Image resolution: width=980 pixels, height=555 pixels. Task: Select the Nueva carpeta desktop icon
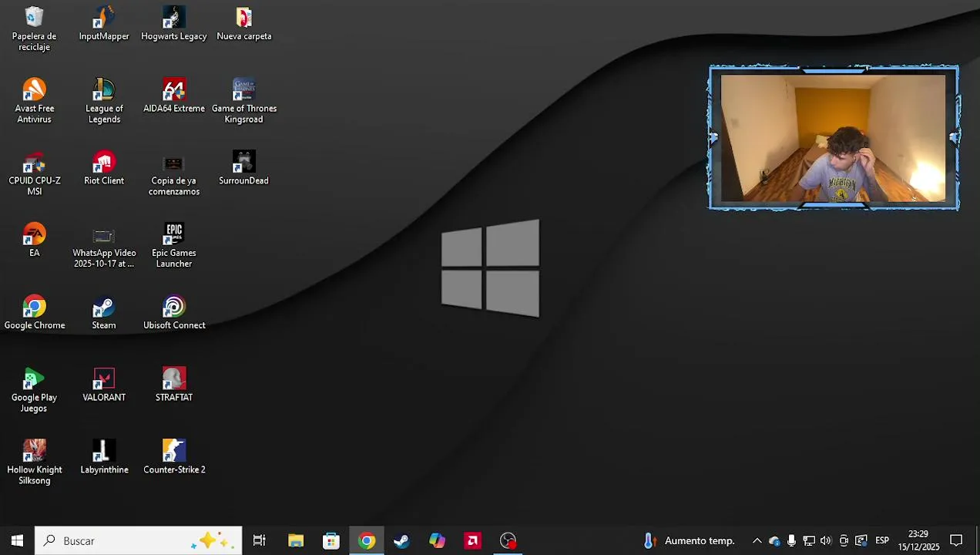click(x=243, y=24)
